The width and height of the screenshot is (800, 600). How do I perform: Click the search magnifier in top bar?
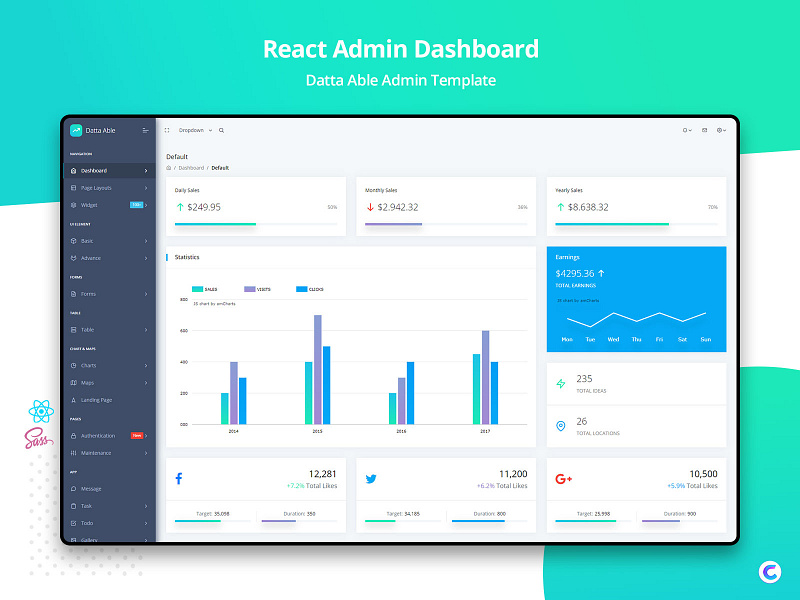coord(221,129)
